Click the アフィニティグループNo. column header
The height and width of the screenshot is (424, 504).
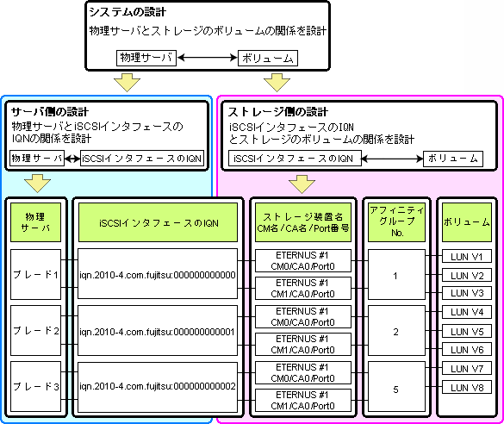pyautogui.click(x=396, y=222)
